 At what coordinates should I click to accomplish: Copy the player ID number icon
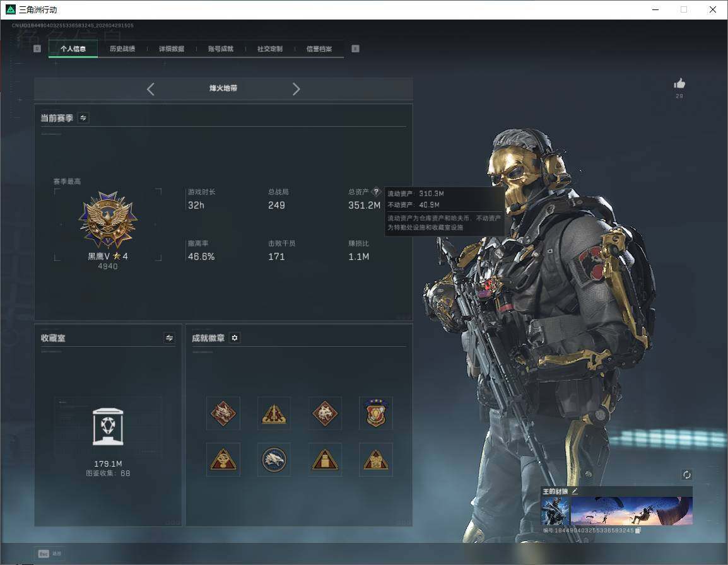click(638, 530)
